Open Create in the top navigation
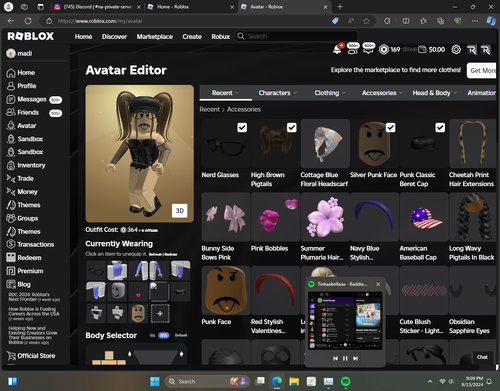Viewport: 500px width, 391px height. pos(192,37)
